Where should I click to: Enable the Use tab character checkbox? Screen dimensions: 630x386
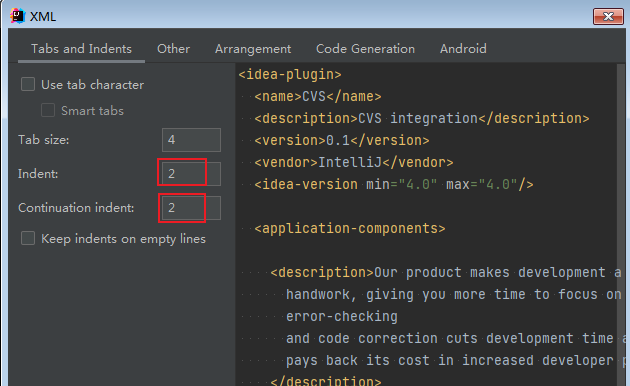28,84
